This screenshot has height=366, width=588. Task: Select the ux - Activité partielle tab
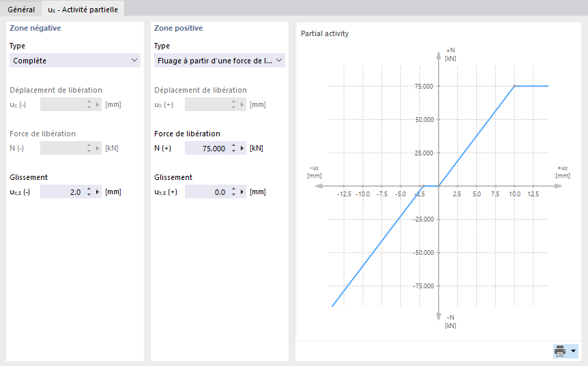[x=83, y=10]
